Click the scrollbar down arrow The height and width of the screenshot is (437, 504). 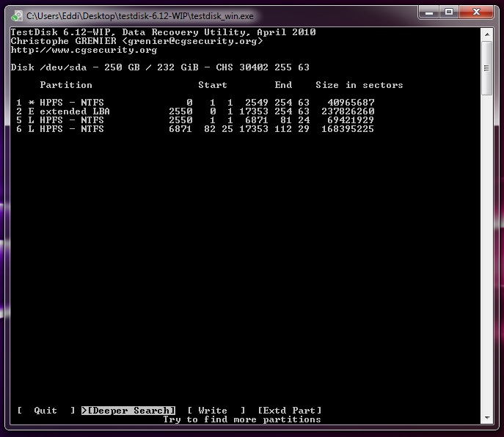[x=487, y=418]
